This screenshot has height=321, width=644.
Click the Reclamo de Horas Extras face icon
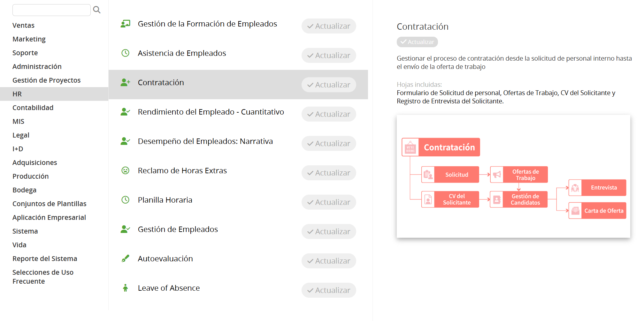[x=126, y=170]
